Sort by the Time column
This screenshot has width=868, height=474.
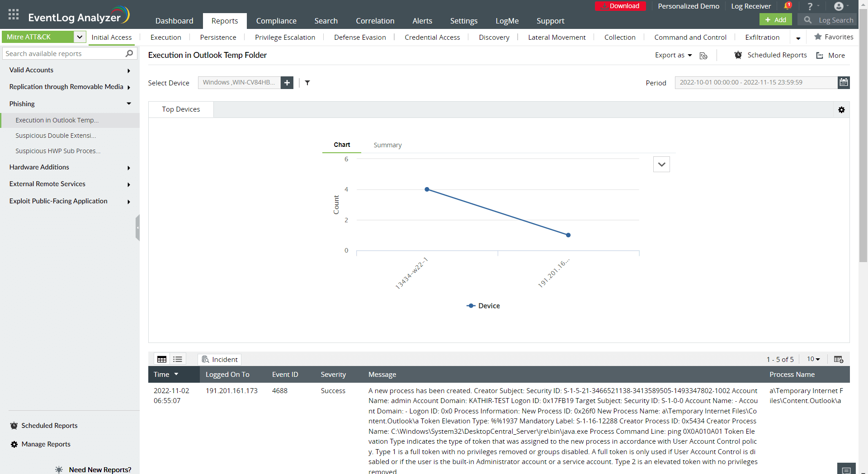(166, 374)
